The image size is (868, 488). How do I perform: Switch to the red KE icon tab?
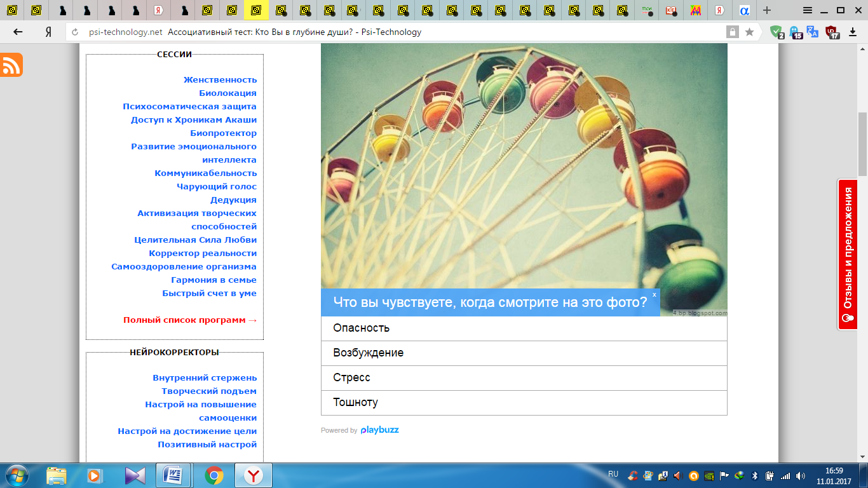671,10
